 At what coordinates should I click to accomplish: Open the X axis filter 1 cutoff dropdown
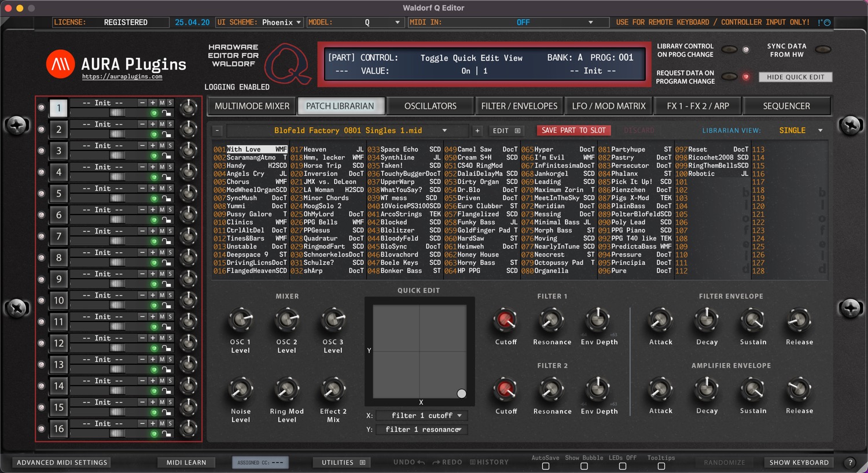(421, 416)
